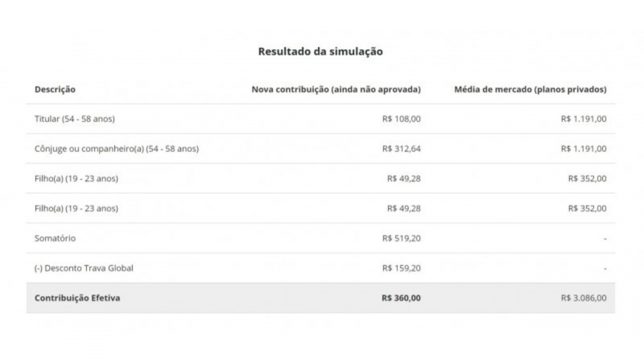Select the first Filho(a) (19 - 23 anos) row
The image size is (644, 362).
point(320,179)
